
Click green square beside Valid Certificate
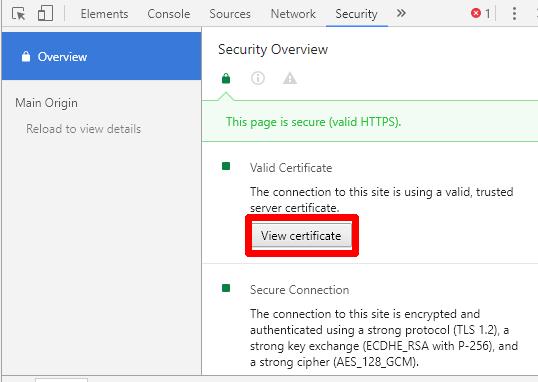tap(226, 166)
